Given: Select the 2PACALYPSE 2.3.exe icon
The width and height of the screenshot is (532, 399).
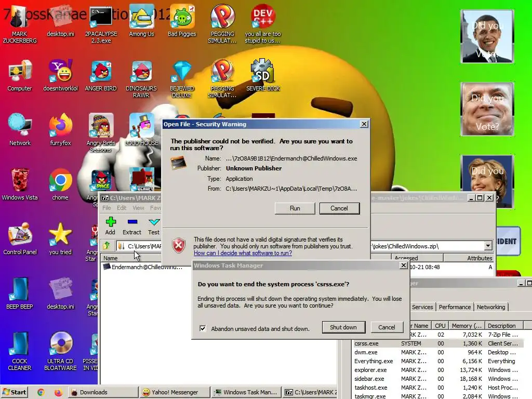Looking at the screenshot, I should [x=101, y=24].
